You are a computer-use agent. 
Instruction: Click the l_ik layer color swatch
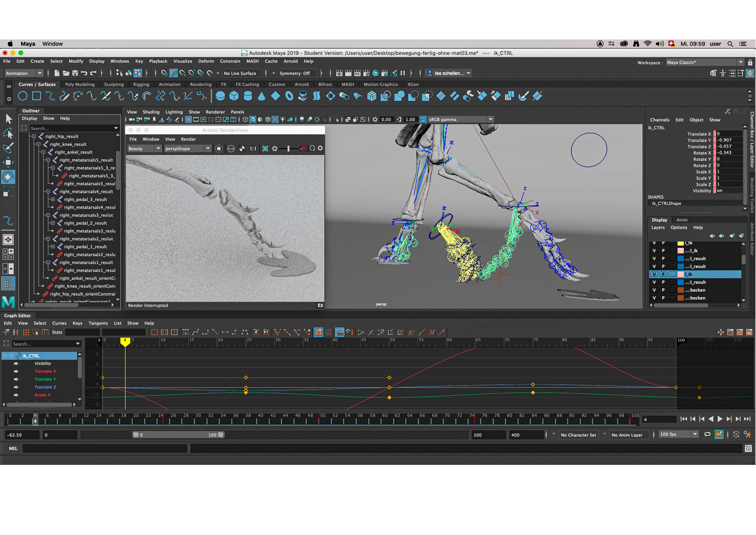click(680, 274)
